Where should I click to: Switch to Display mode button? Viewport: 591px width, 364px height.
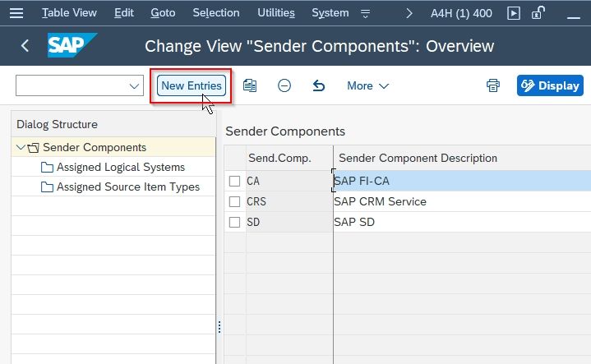550,85
